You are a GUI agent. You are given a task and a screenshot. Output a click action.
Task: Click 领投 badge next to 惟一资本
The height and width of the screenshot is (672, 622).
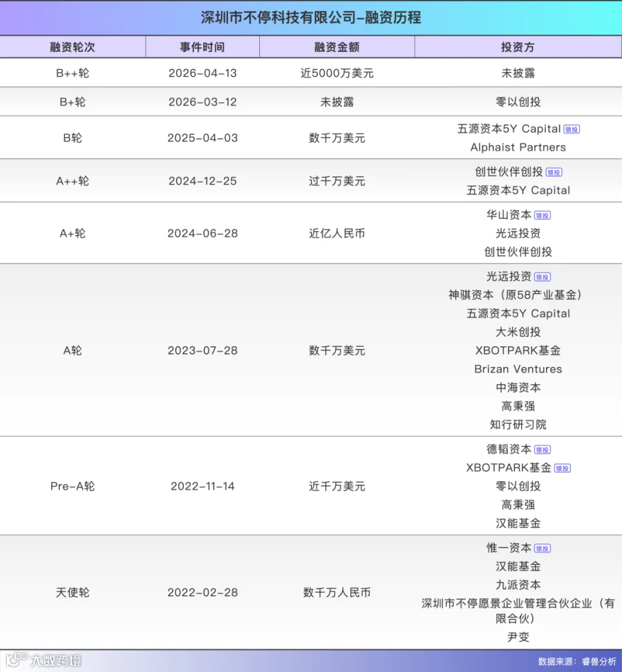[x=543, y=548]
